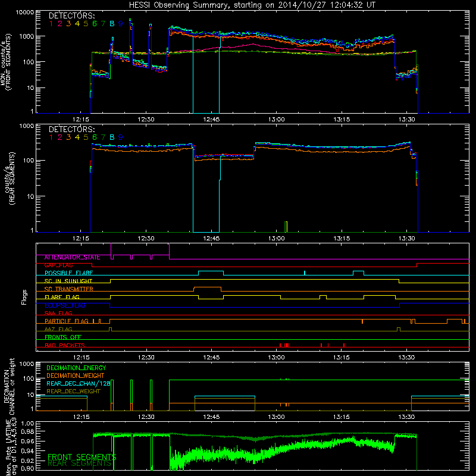476x476 pixels.
Task: Click the FRONT SEGMENTS livetime legend label
Action: click(x=82, y=457)
